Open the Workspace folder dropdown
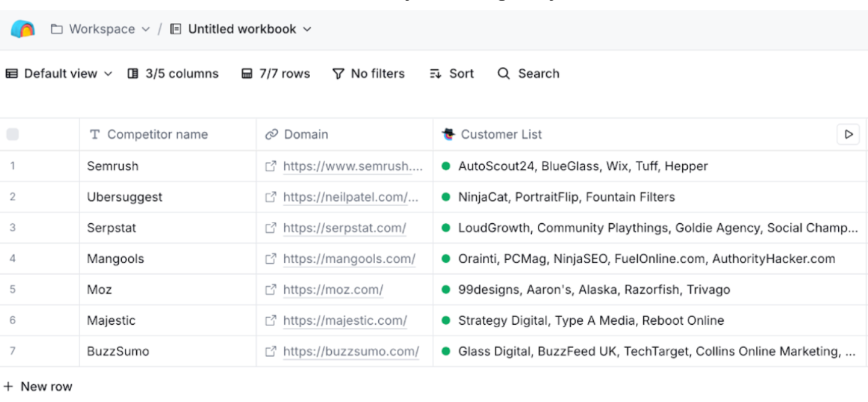Image resolution: width=868 pixels, height=402 pixels. coord(101,29)
